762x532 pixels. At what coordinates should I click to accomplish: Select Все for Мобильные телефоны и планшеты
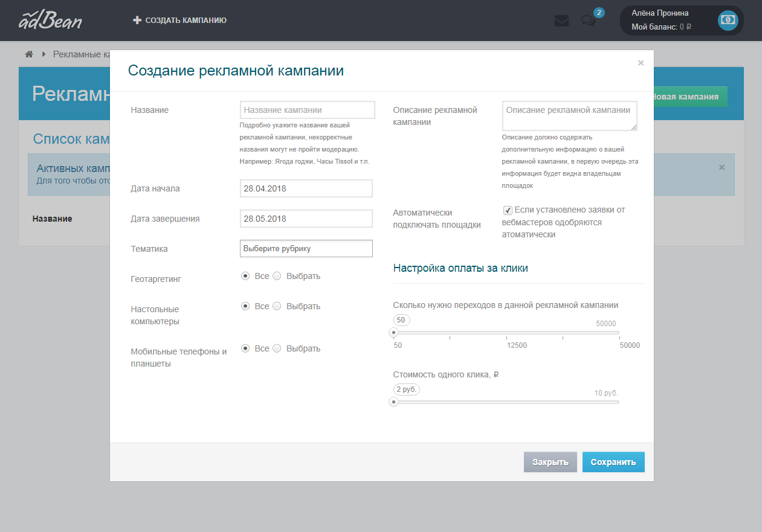pyautogui.click(x=245, y=348)
